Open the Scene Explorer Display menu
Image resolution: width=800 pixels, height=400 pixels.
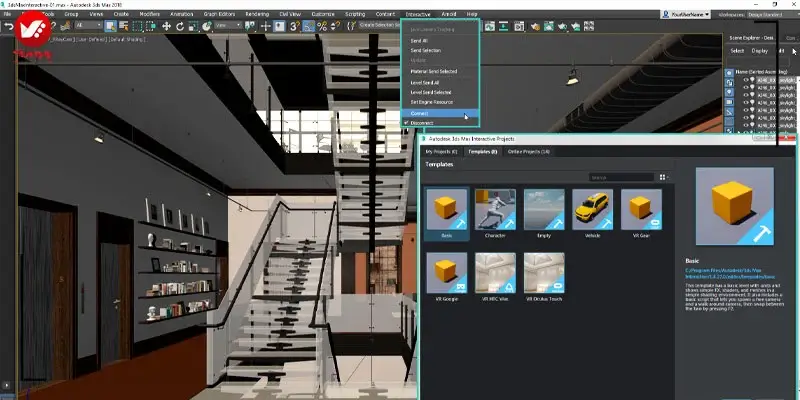pos(759,51)
